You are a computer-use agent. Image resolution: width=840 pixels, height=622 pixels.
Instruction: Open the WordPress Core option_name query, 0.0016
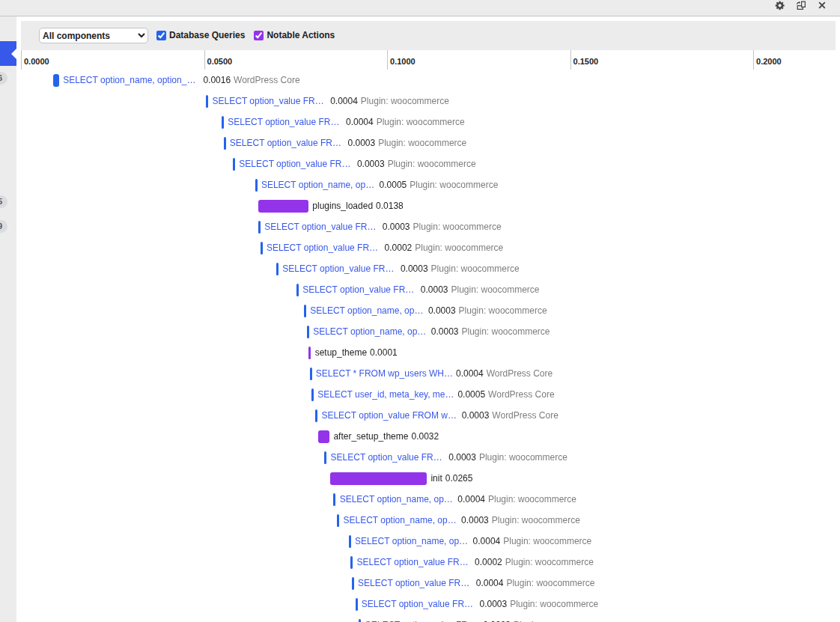(x=129, y=80)
